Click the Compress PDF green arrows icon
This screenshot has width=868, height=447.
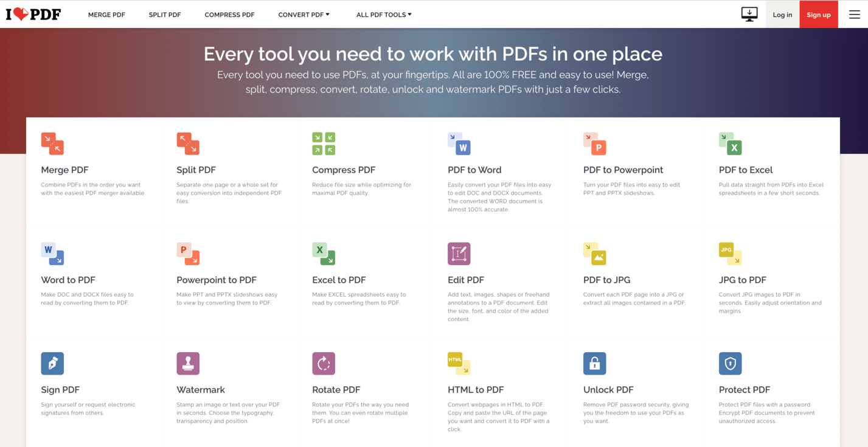[324, 144]
